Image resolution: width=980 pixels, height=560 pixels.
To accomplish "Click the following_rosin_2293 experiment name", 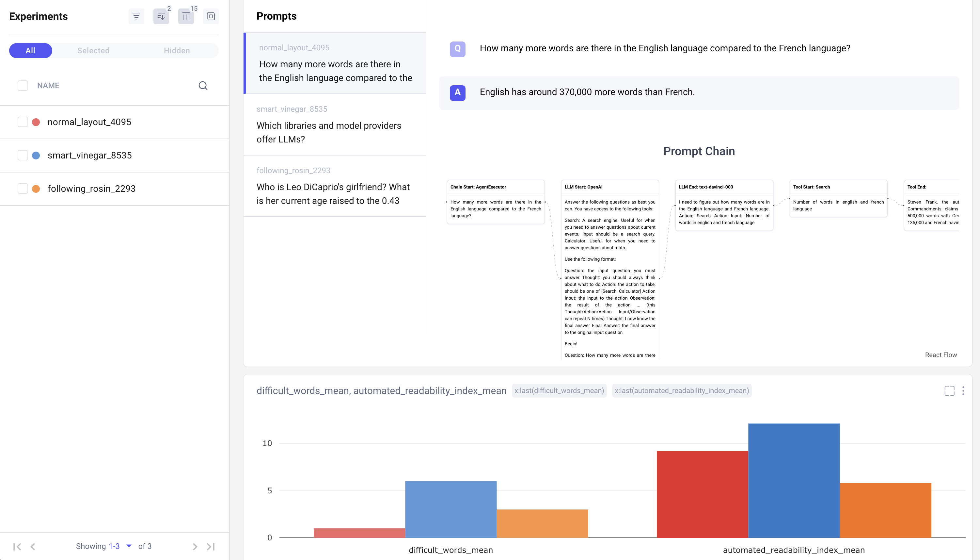I will pos(91,189).
